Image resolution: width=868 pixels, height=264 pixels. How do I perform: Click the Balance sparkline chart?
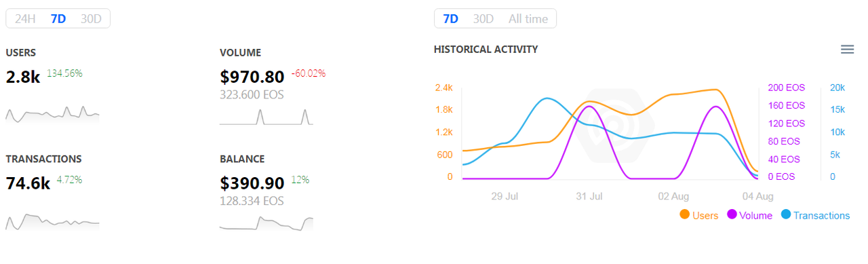267,223
